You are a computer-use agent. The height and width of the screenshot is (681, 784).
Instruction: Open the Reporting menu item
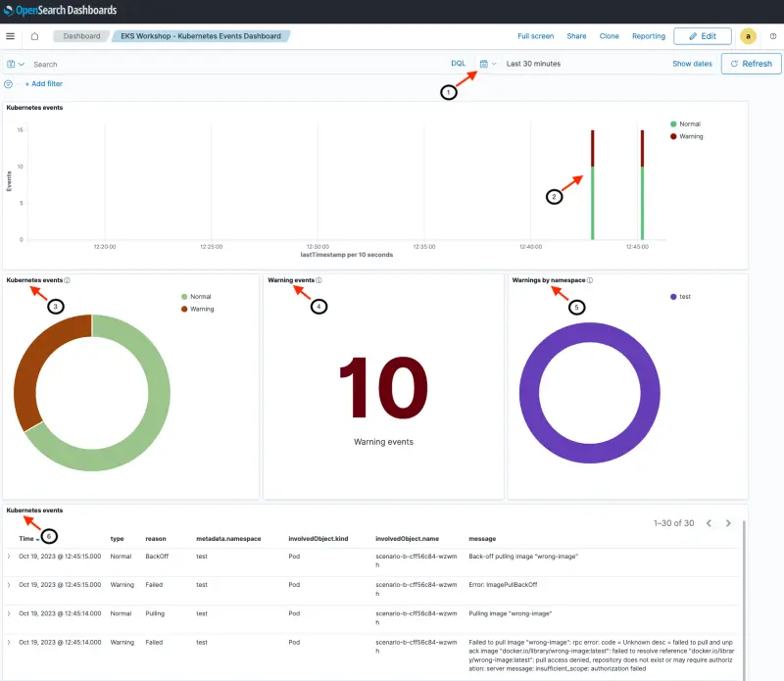[648, 36]
